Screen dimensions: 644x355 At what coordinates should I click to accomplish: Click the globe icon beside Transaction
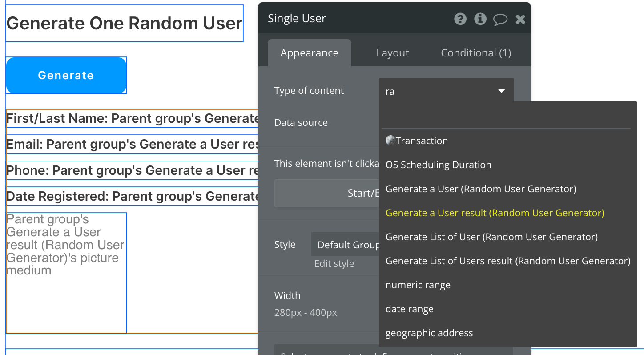[390, 141]
